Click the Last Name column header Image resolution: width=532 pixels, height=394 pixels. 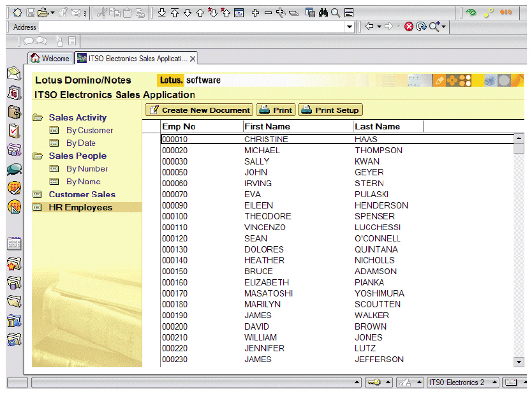[388, 126]
